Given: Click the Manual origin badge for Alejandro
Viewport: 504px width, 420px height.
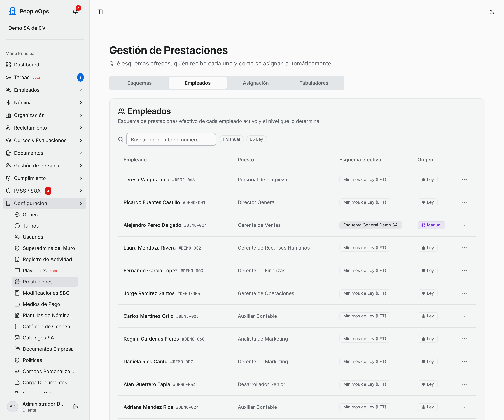Looking at the screenshot, I should point(431,225).
